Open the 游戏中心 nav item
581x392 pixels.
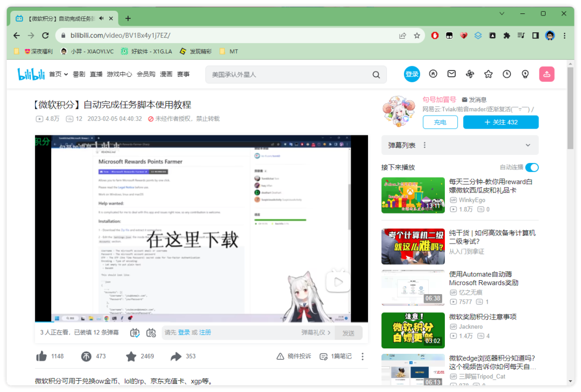[x=119, y=74]
